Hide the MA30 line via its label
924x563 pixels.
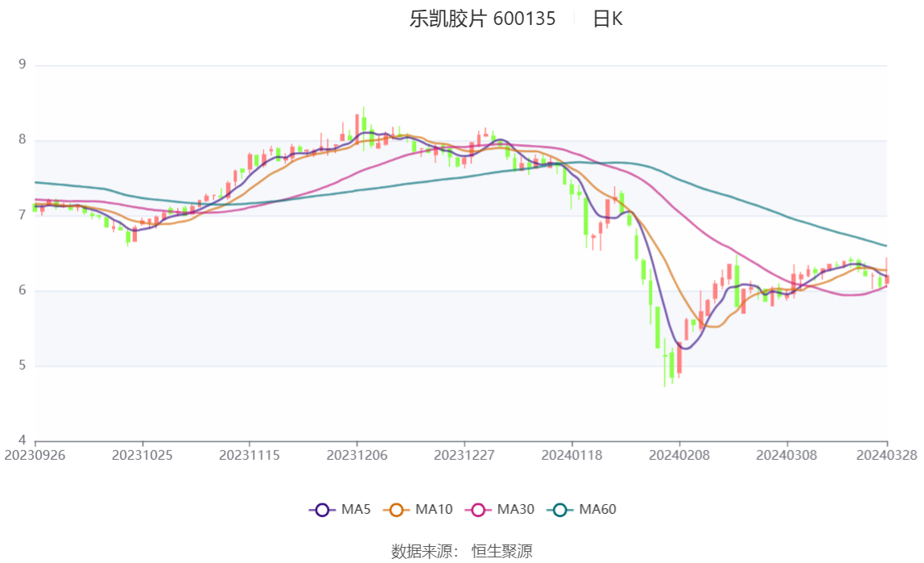click(516, 509)
